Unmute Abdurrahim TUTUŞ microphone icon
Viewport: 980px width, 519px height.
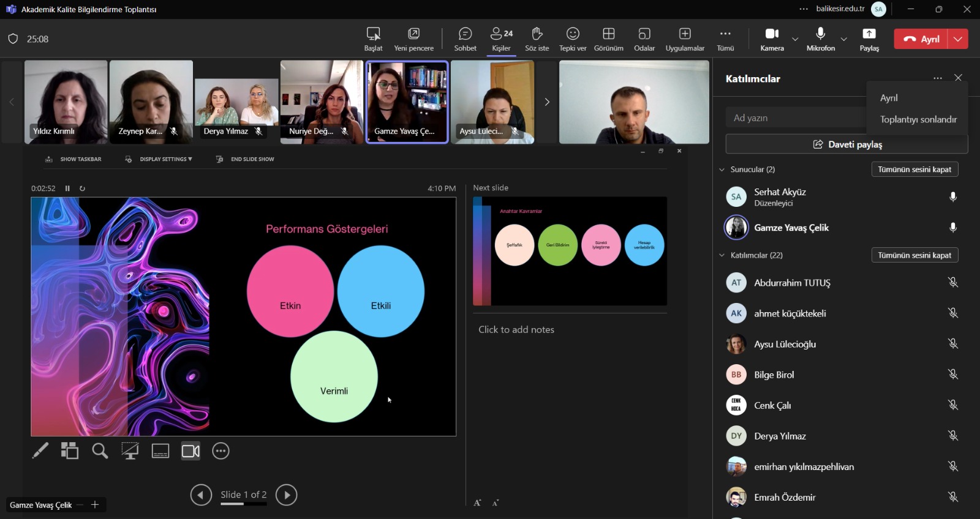coord(953,282)
